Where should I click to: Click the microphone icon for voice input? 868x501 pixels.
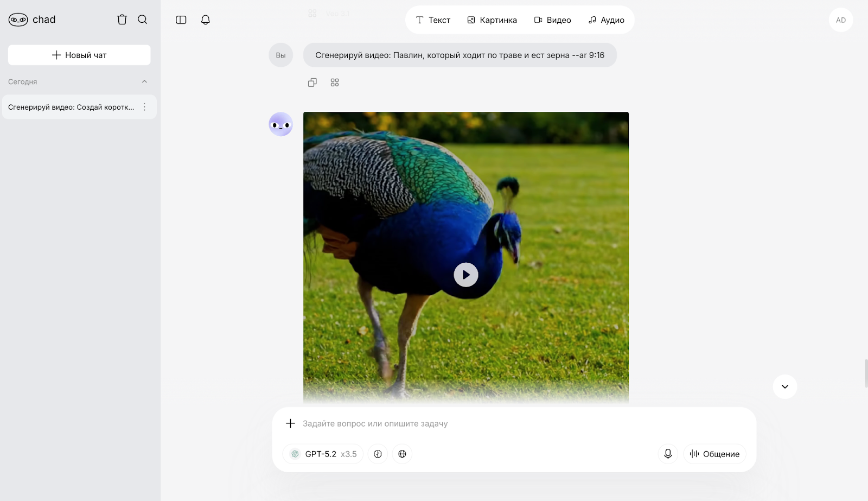pos(668,454)
